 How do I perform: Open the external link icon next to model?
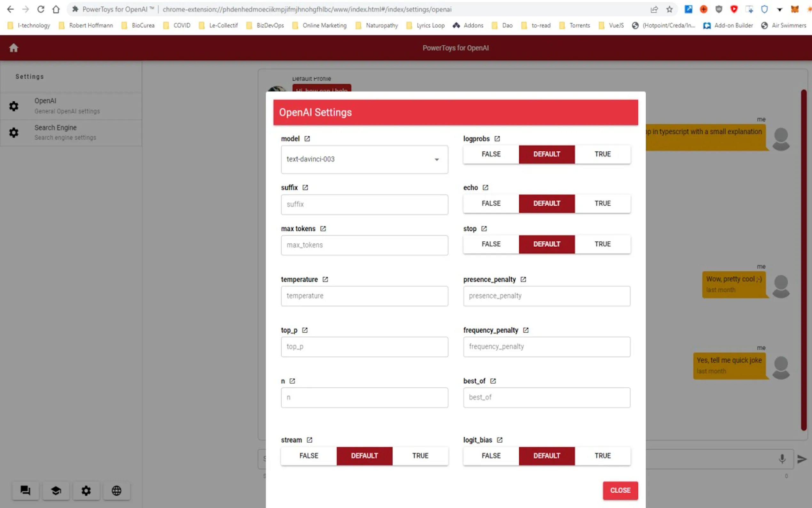307,139
